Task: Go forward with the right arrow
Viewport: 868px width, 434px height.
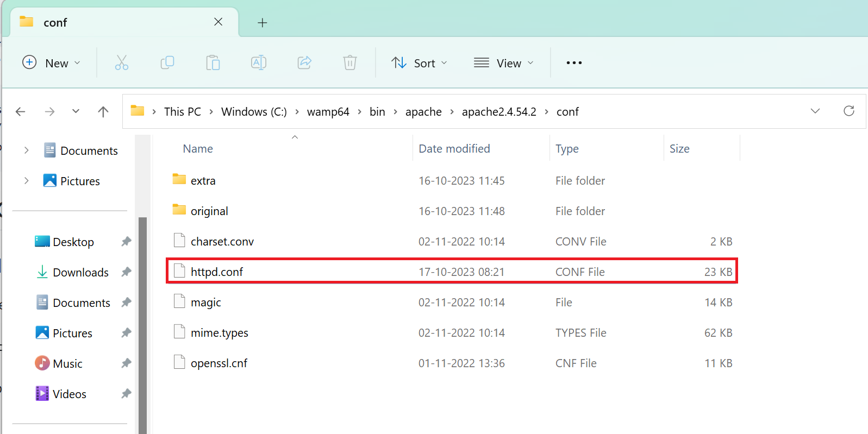Action: pyautogui.click(x=49, y=111)
